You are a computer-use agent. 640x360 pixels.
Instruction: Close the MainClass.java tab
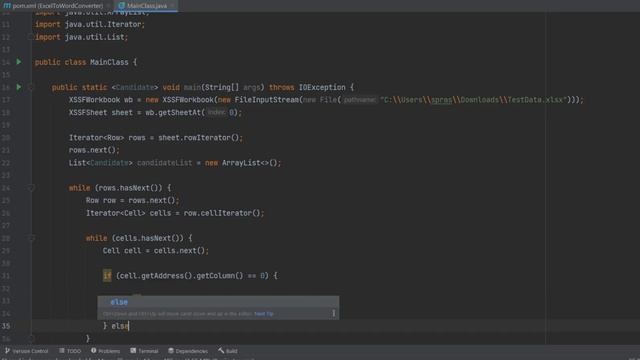coord(173,6)
